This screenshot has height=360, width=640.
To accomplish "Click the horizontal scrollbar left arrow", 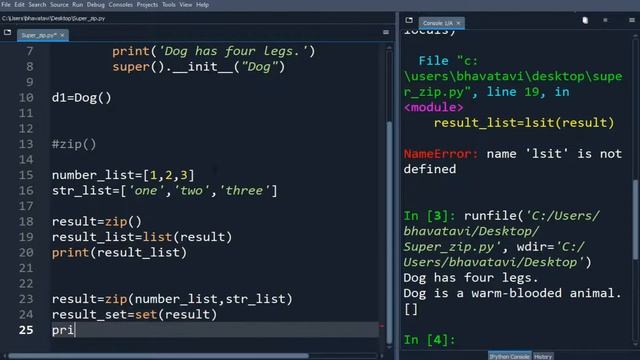I will click(4, 356).
